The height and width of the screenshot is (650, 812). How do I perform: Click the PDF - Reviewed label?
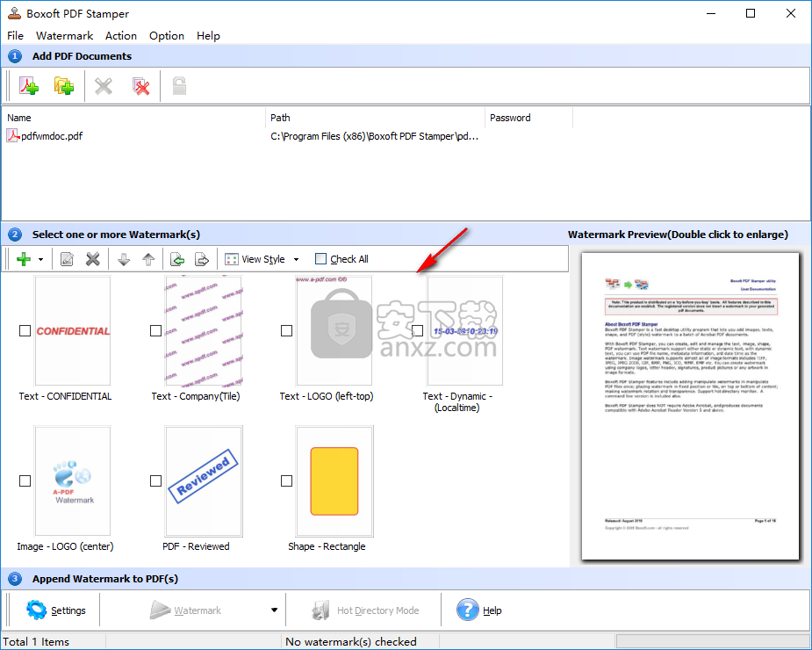coord(196,546)
